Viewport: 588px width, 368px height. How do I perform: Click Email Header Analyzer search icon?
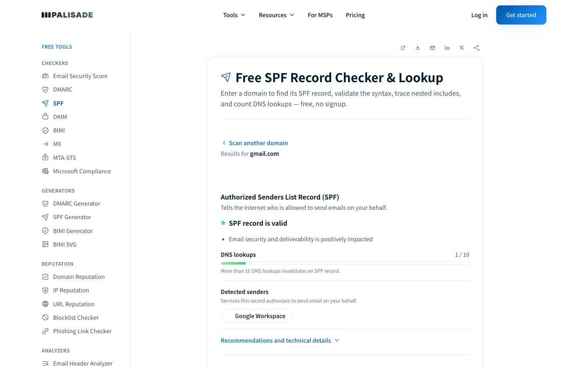45,364
